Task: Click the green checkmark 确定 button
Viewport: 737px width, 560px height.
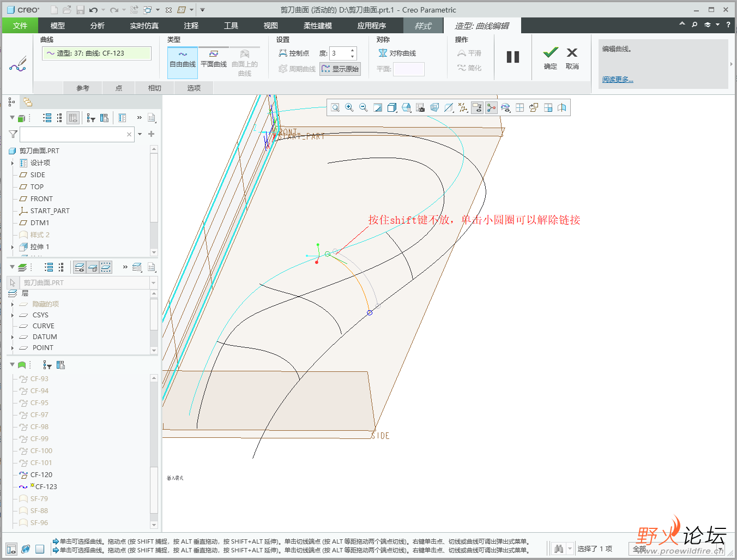Action: [551, 58]
